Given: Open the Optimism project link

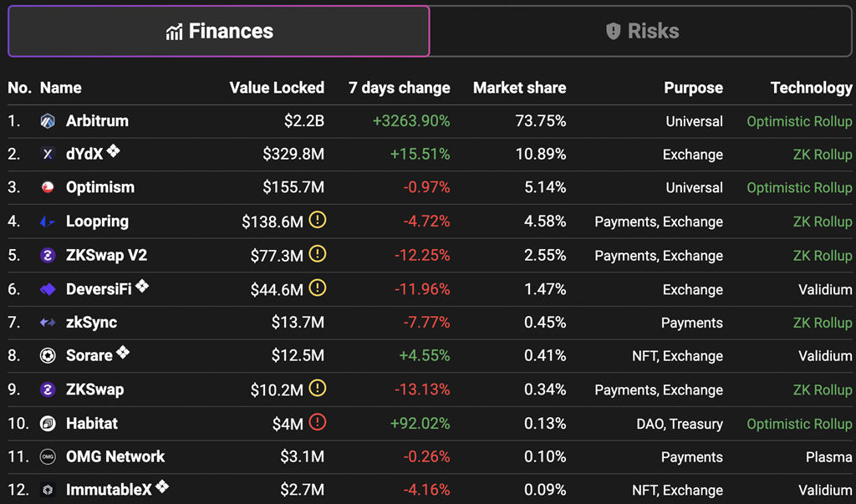Looking at the screenshot, I should coord(100,188).
